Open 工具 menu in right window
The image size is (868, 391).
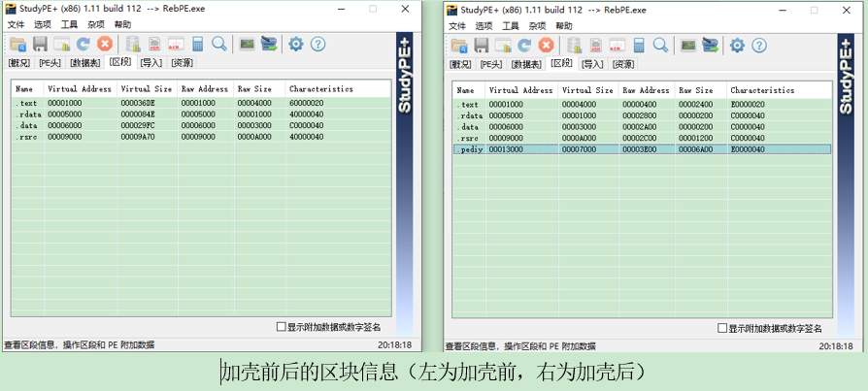click(511, 26)
